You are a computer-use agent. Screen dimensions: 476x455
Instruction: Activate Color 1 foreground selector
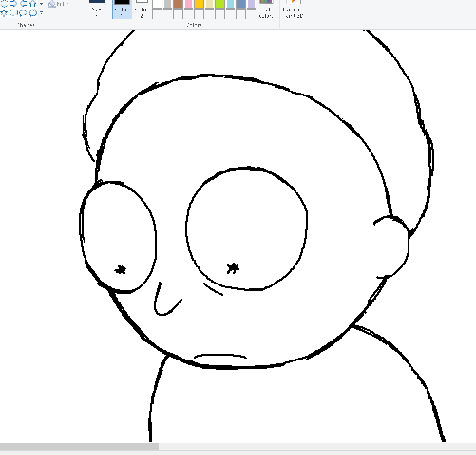[x=122, y=9]
